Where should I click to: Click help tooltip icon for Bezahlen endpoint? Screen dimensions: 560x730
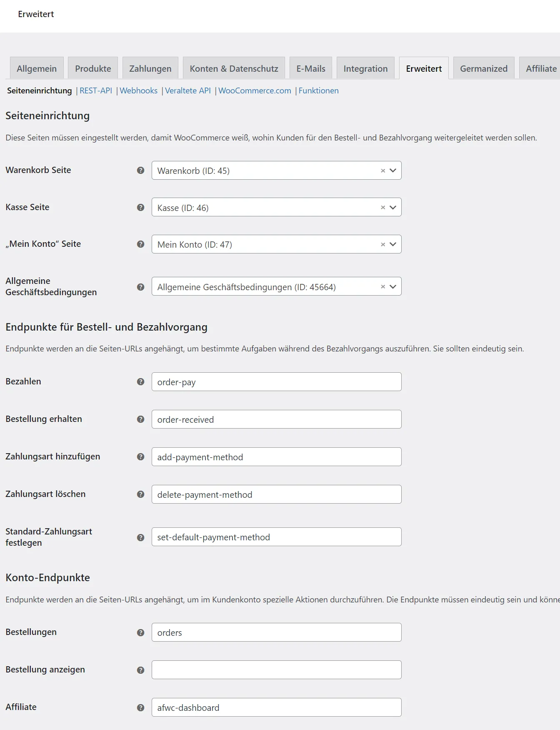pos(141,381)
